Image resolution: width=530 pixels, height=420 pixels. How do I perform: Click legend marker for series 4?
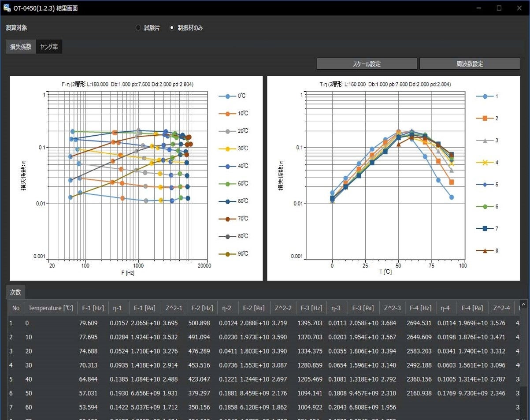coord(485,162)
